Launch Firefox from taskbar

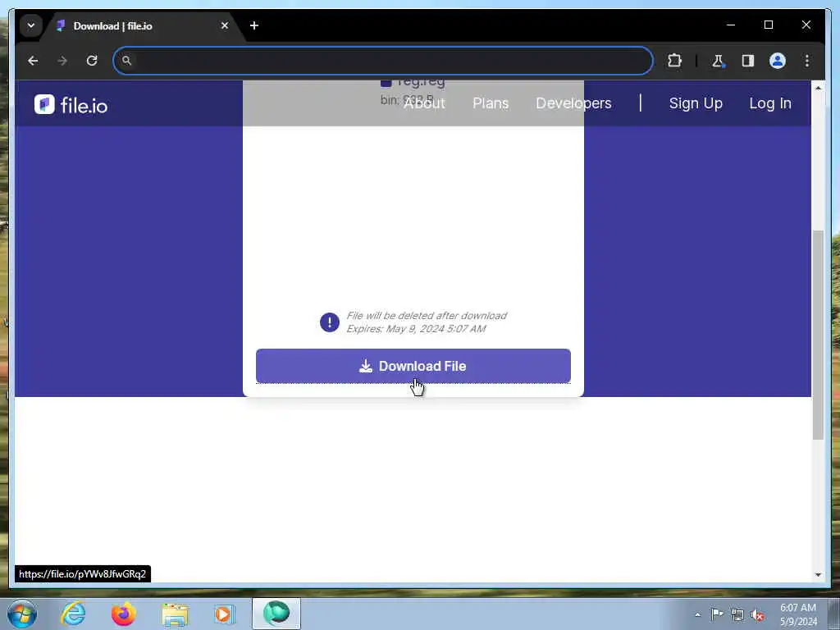[x=124, y=614]
